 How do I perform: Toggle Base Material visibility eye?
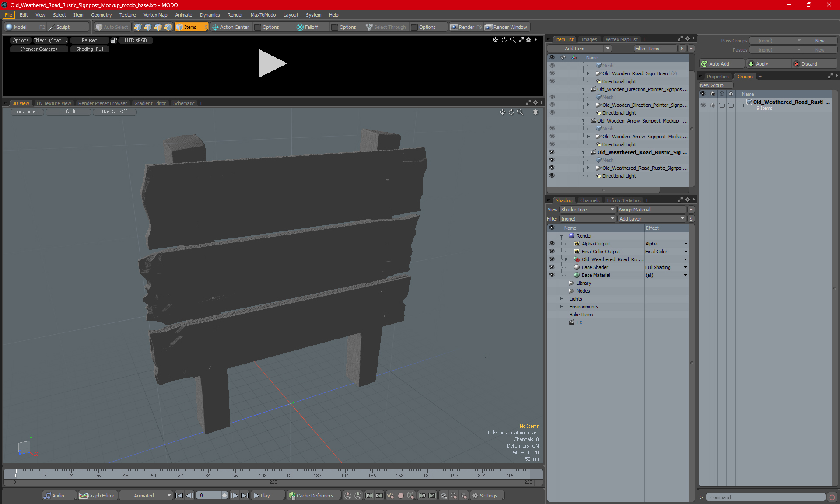[552, 275]
